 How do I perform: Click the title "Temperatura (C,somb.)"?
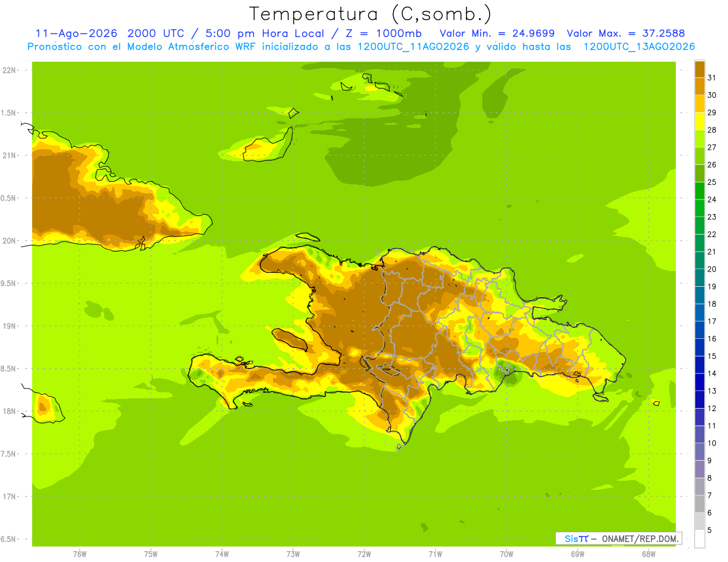click(x=370, y=15)
